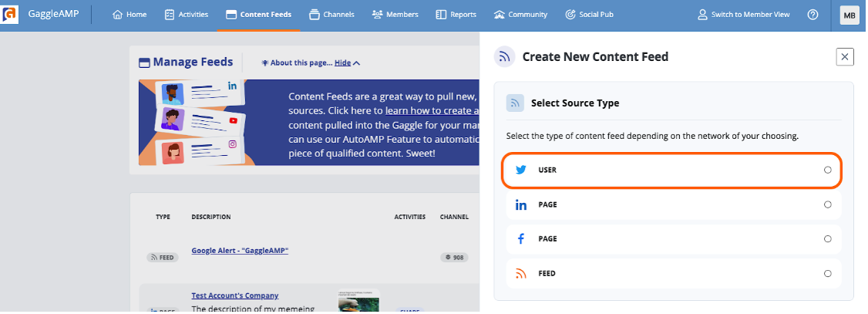This screenshot has width=868, height=314.
Task: Click the MB user avatar
Action: pos(849,15)
